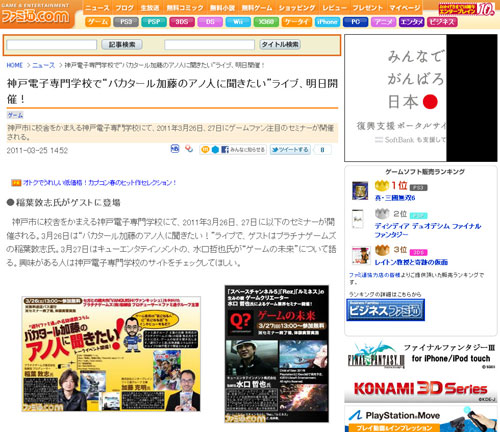This screenshot has width=500, height=432.
Task: Click the tweet count bubble
Action: click(x=322, y=150)
